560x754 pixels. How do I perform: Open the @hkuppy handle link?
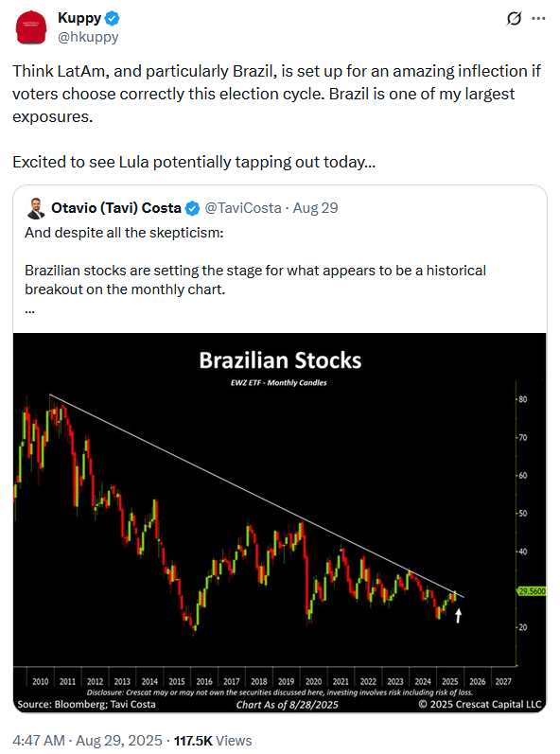click(88, 37)
